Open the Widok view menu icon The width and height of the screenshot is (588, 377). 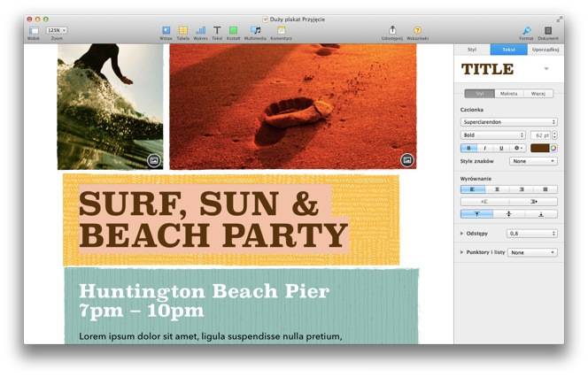coord(34,30)
